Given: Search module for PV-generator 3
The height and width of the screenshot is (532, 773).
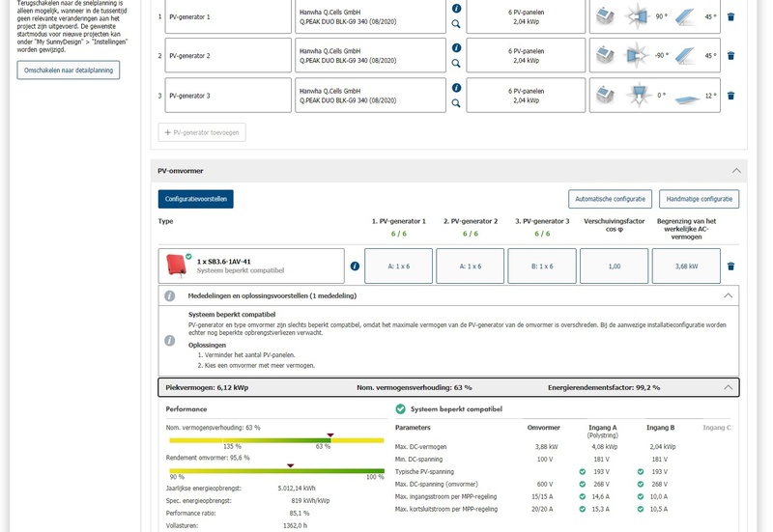Looking at the screenshot, I should pyautogui.click(x=456, y=103).
